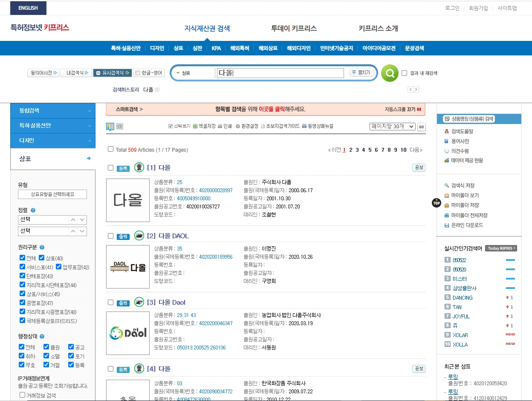Toggle select-all results checkbox near Total

click(111, 149)
